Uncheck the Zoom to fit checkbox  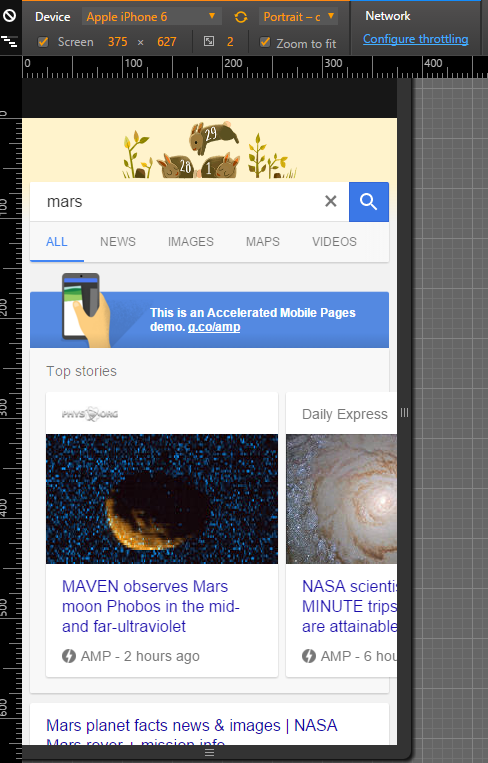pos(265,42)
